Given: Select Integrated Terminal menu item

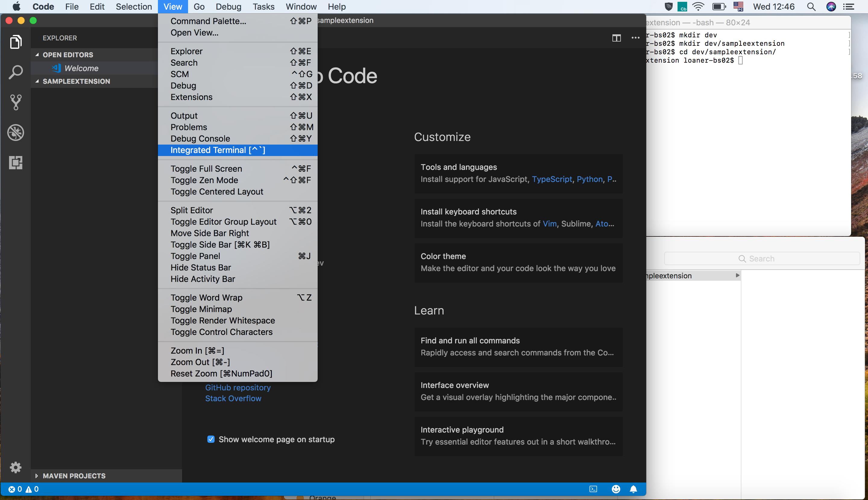Looking at the screenshot, I should click(218, 150).
